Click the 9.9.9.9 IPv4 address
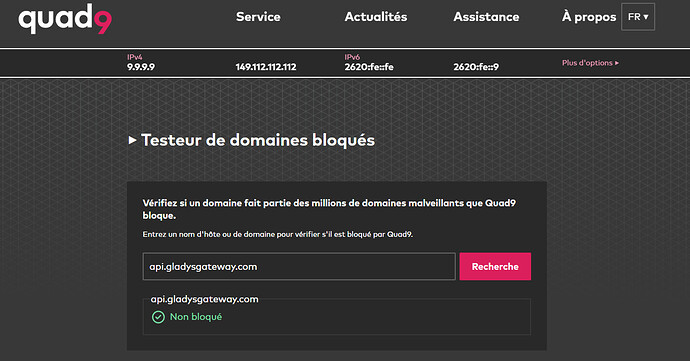This screenshot has width=690, height=361. point(141,67)
